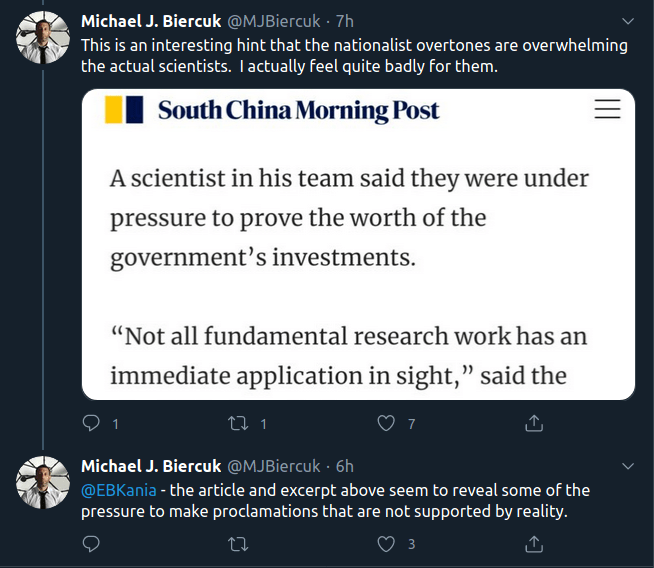654x568 pixels.
Task: Open Michael J. Biercuk's profile from first tweet
Action: [152, 21]
